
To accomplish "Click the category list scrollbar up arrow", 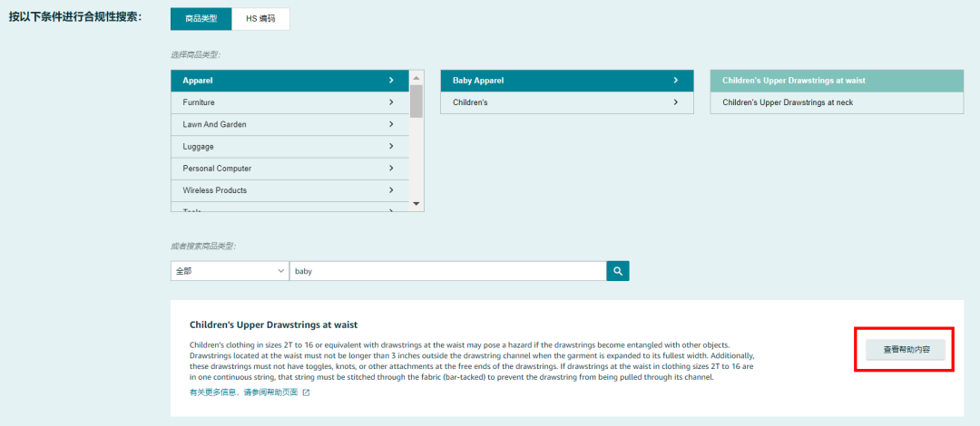I will (416, 78).
